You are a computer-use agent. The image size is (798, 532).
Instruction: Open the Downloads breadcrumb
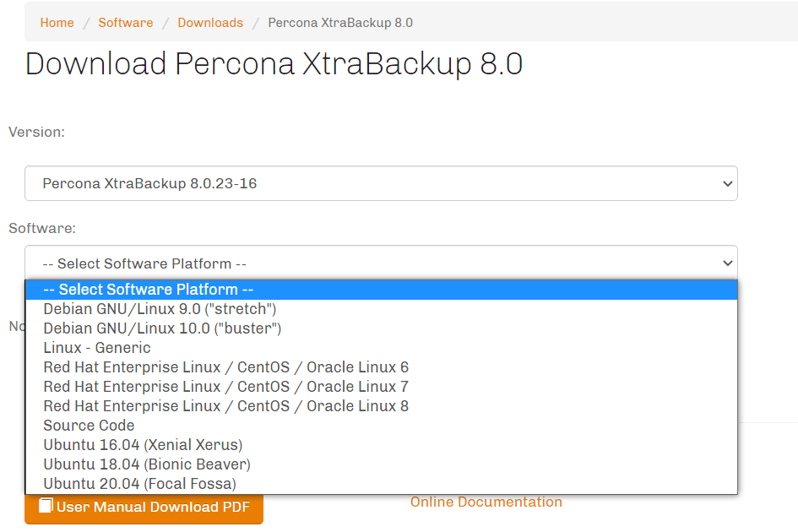click(210, 23)
